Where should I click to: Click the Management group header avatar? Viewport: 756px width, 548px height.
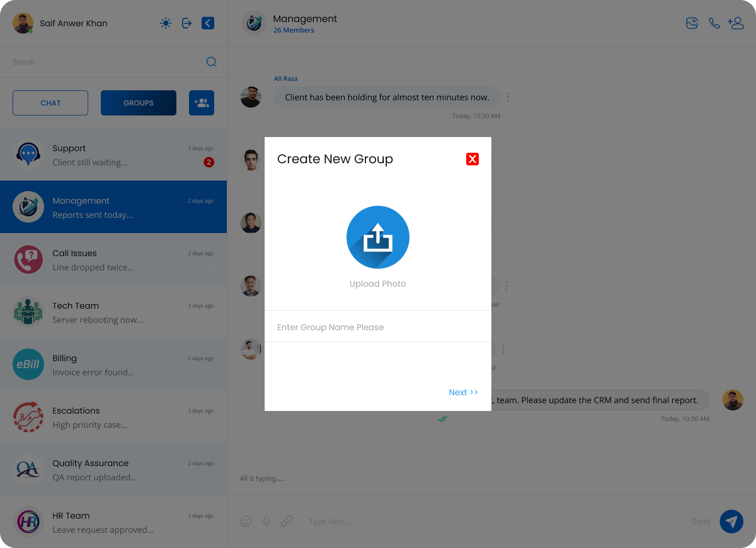coord(254,23)
